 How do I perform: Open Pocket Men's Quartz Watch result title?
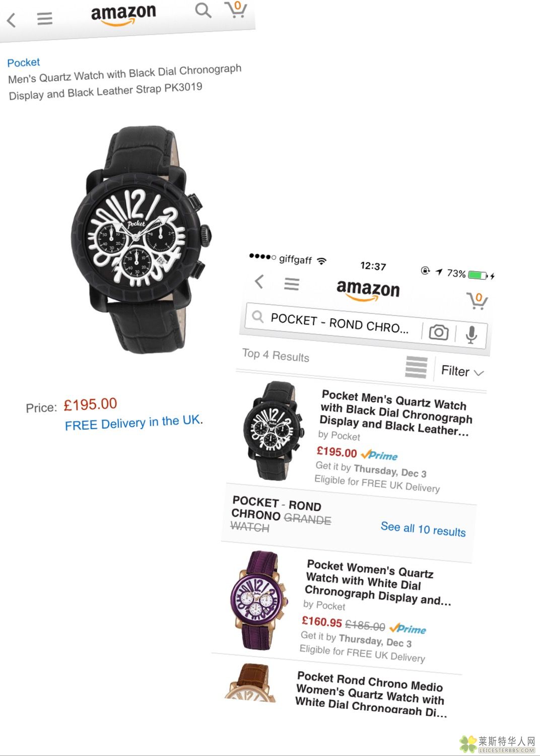pyautogui.click(x=396, y=413)
